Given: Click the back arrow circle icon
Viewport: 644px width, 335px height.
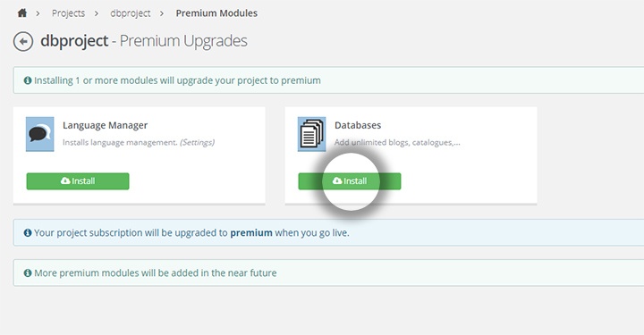Looking at the screenshot, I should (x=23, y=41).
